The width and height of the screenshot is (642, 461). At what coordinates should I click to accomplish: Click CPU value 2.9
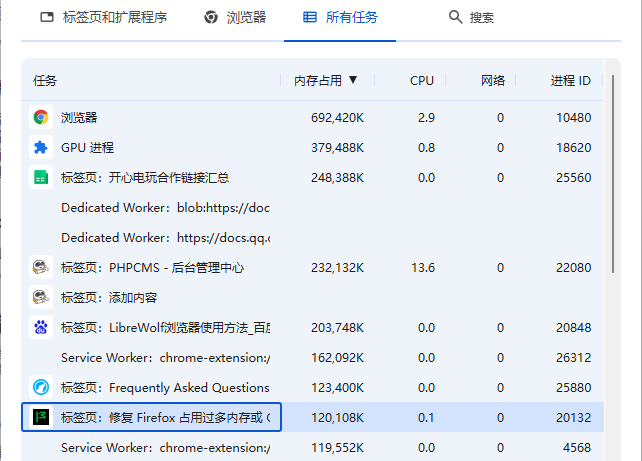coord(426,118)
